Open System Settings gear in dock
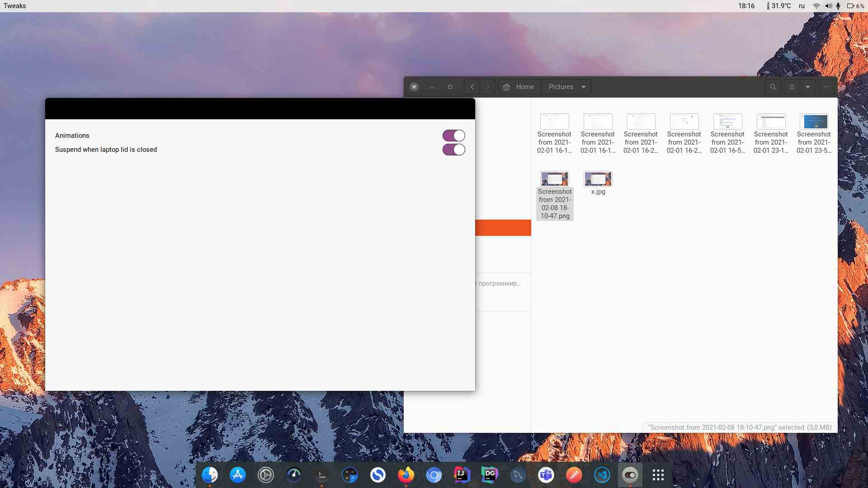Screen dimensions: 868x488 (266, 475)
